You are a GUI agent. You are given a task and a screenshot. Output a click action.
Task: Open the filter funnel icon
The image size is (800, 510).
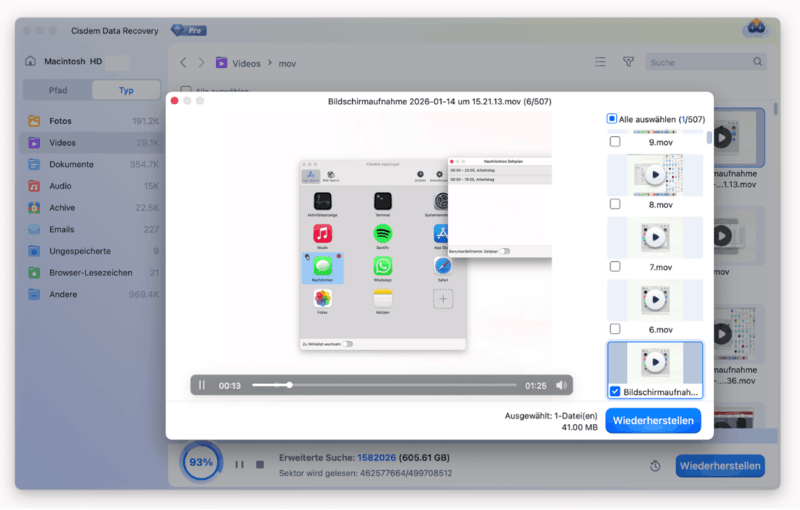(628, 62)
